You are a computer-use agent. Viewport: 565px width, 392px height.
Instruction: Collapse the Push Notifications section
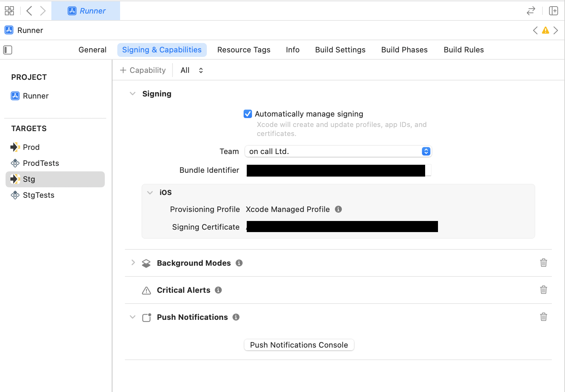(x=133, y=317)
